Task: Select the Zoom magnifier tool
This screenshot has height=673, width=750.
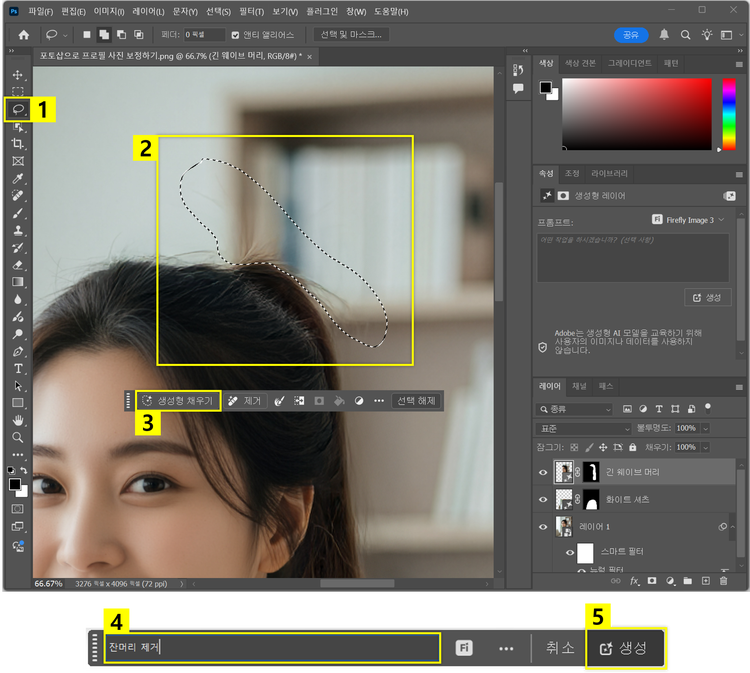Action: pyautogui.click(x=18, y=437)
